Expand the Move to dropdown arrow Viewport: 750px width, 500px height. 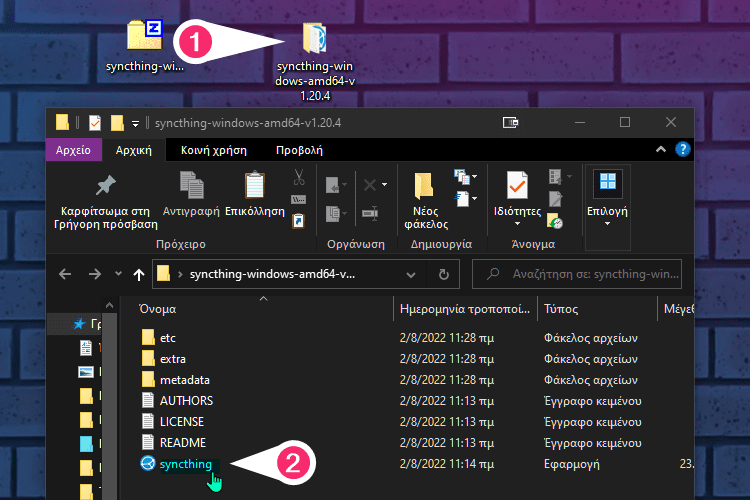345,185
